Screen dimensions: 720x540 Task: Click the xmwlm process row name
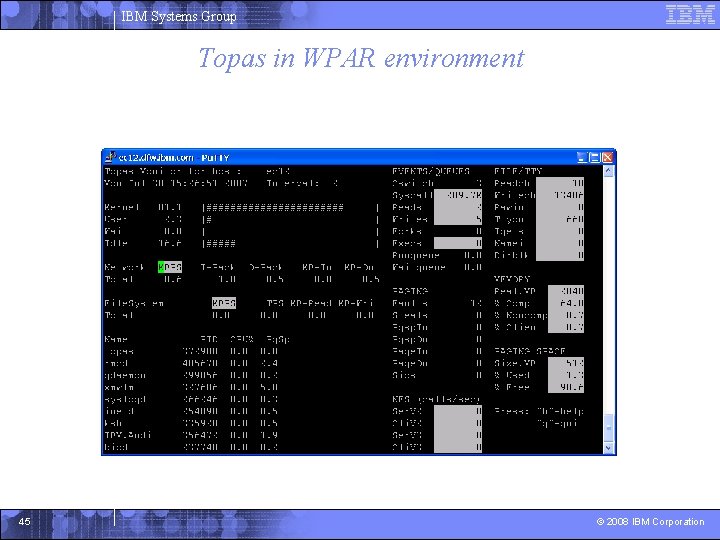pyautogui.click(x=119, y=387)
